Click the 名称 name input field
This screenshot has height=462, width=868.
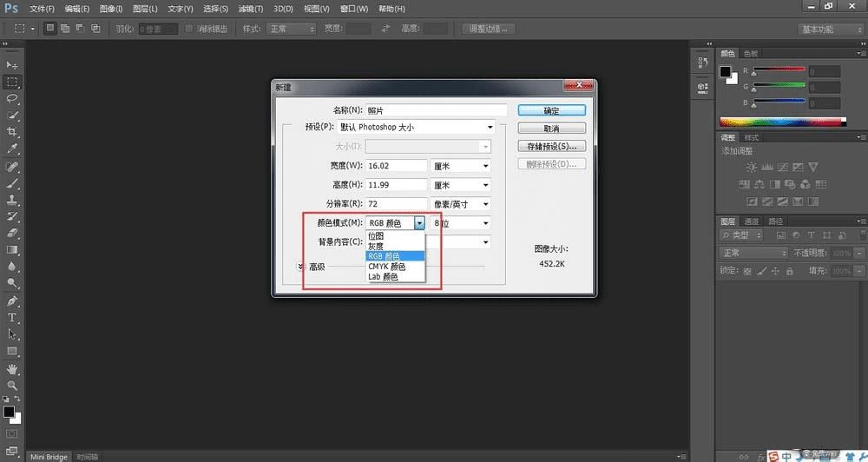click(436, 110)
